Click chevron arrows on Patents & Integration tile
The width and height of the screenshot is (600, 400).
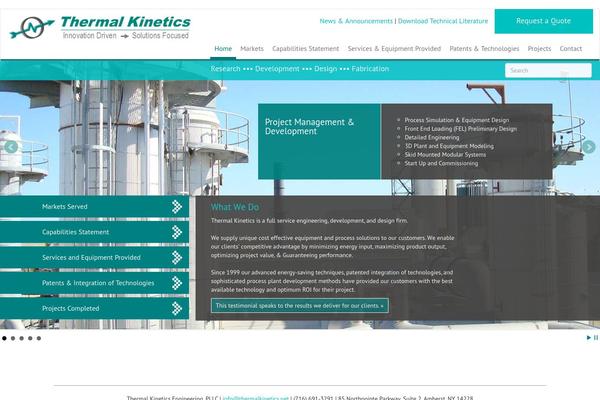tap(177, 283)
